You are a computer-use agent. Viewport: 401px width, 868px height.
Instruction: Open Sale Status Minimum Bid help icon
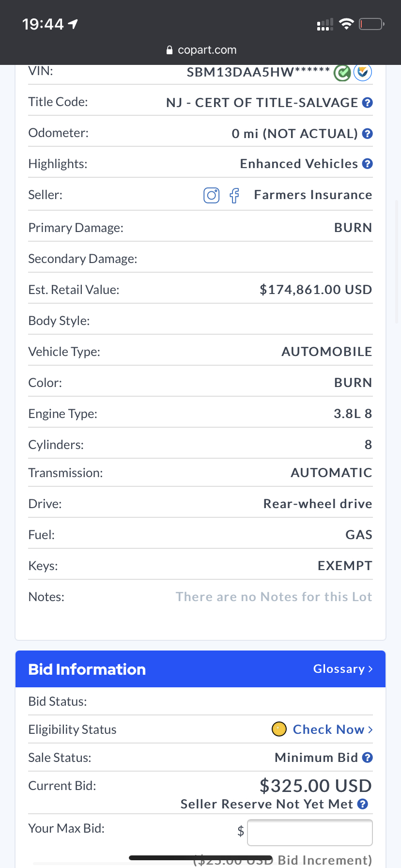coord(368,758)
